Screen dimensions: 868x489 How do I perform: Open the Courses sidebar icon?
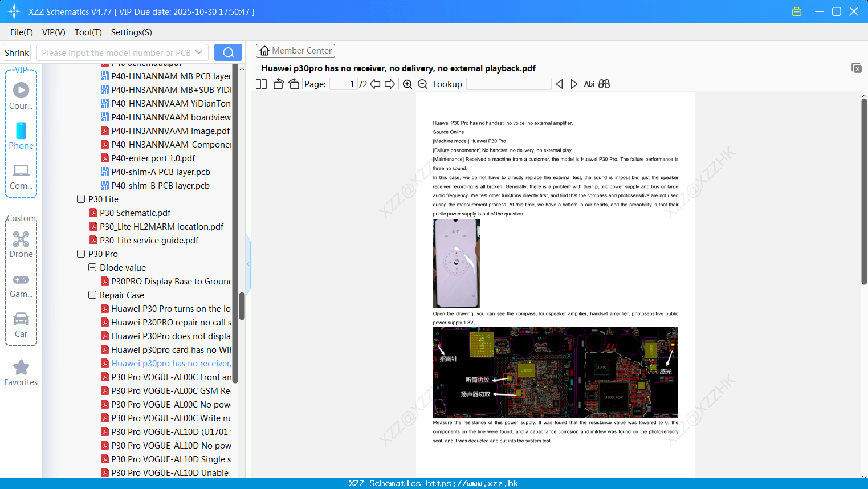tap(21, 96)
